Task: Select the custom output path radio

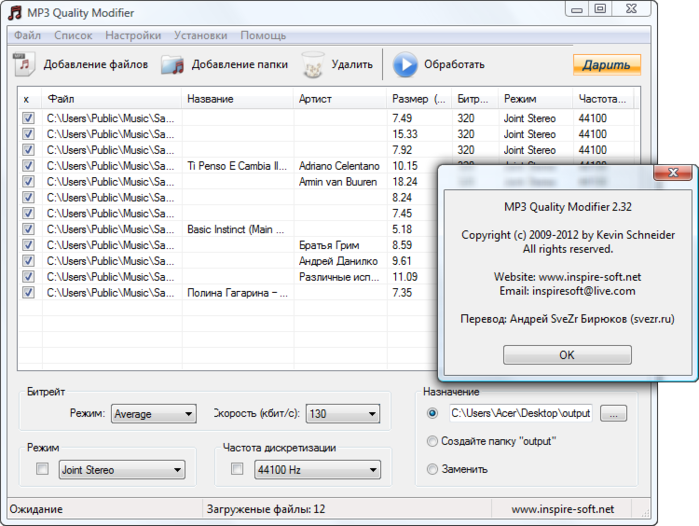Action: [432, 413]
